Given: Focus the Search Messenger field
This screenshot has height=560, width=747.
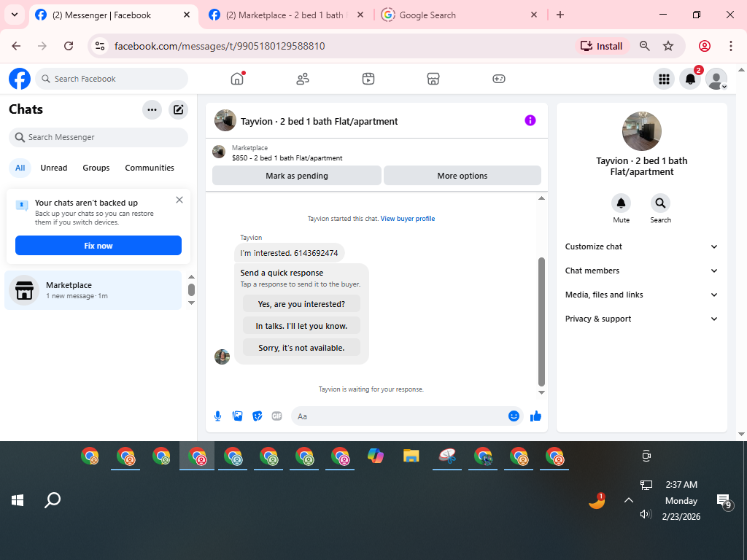Looking at the screenshot, I should pos(98,137).
